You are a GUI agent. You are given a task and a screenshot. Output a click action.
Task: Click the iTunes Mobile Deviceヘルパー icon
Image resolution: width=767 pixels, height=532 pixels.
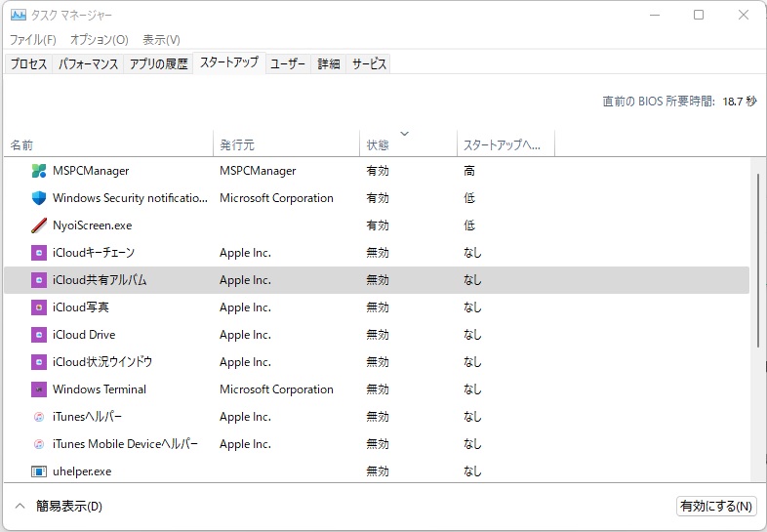point(39,444)
